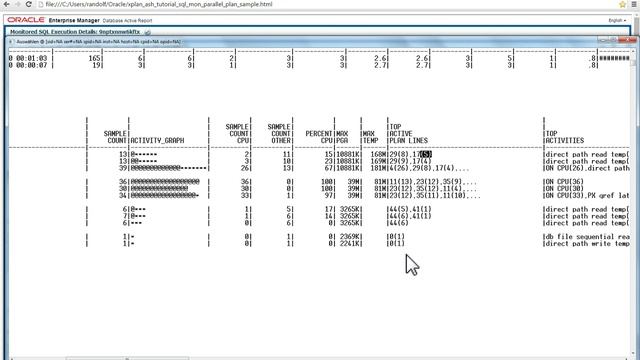
Task: Reload the page with the refresh icon
Action: (29, 4)
